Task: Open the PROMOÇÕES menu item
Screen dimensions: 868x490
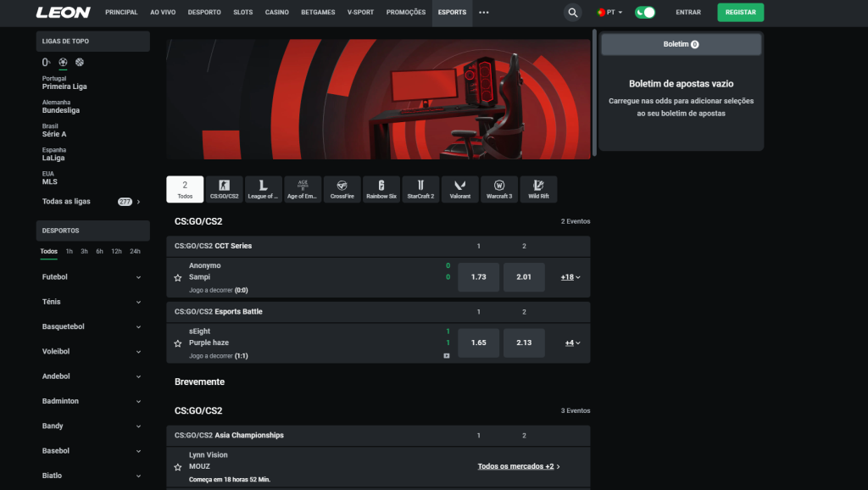Action: point(406,12)
